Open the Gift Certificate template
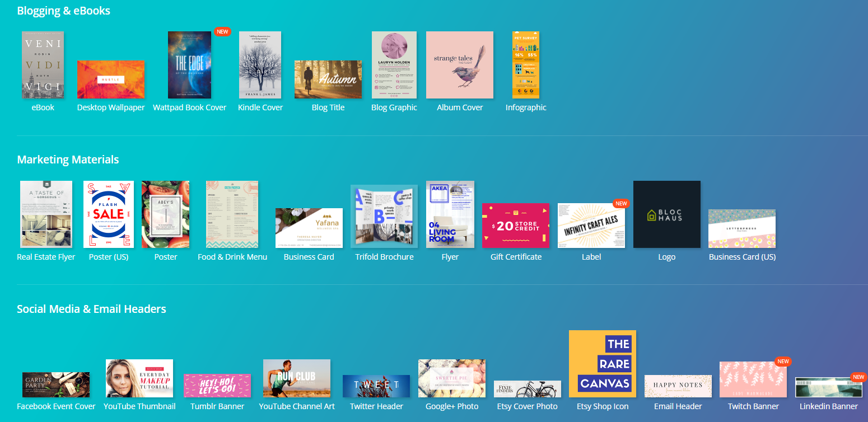Viewport: 868px width, 422px height. [516, 226]
